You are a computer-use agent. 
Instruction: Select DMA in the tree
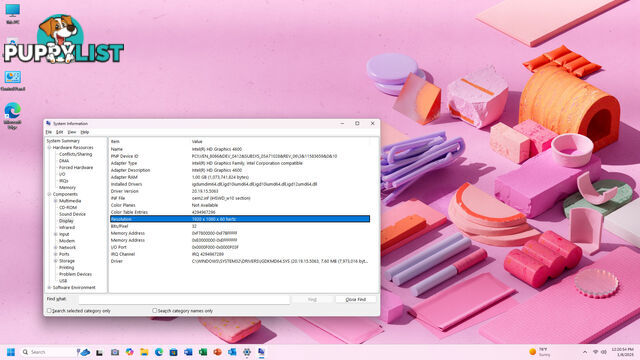[x=64, y=161]
